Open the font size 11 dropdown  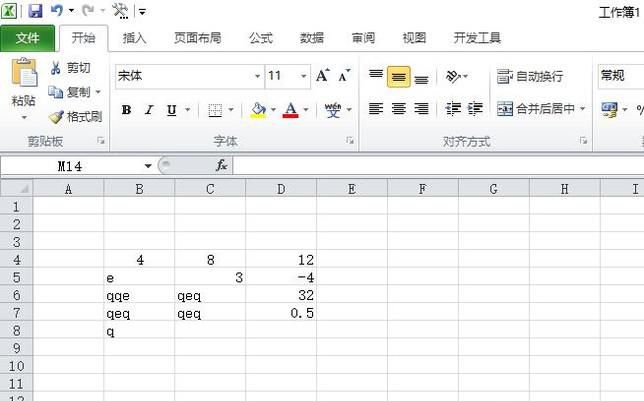304,76
